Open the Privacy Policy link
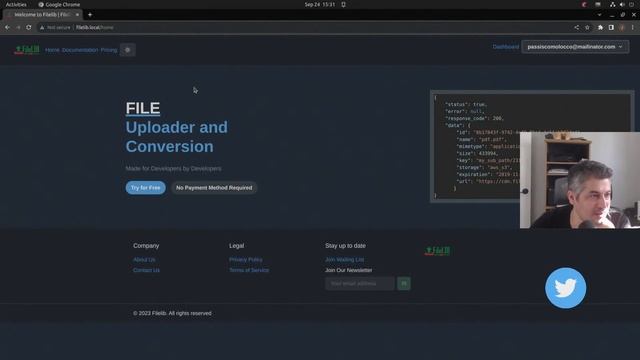This screenshot has height=360, width=640. click(246, 260)
